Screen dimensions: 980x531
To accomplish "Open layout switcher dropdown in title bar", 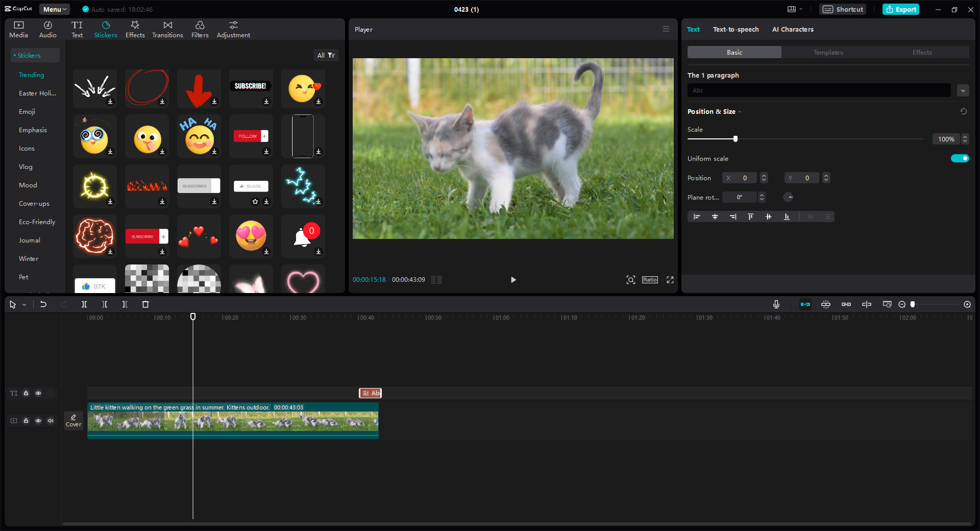I will coord(795,9).
